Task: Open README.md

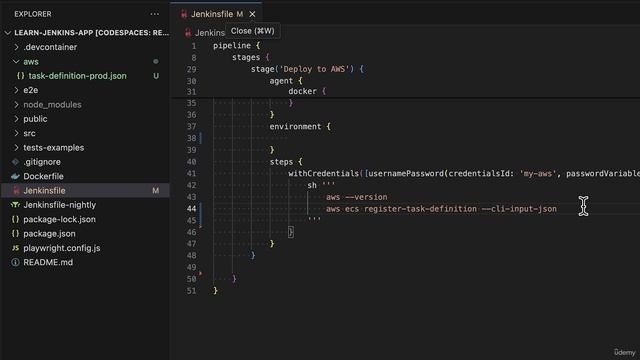Action: coord(48,262)
